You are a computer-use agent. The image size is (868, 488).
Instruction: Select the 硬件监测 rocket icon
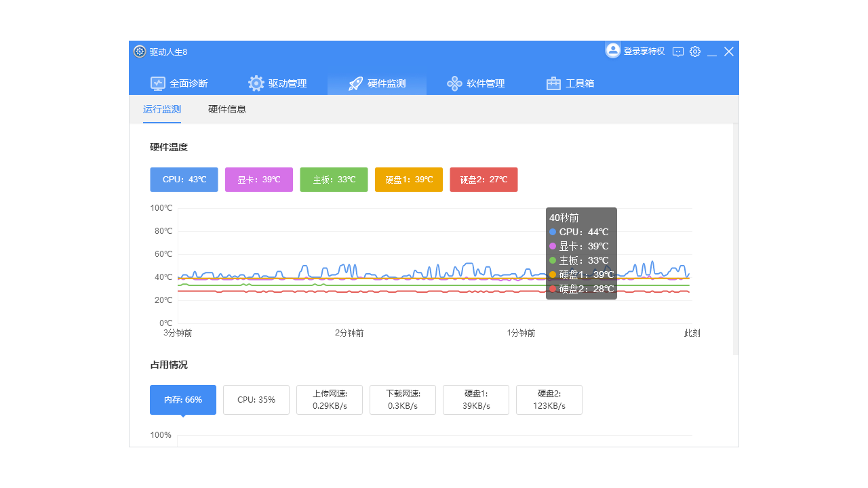coord(354,83)
